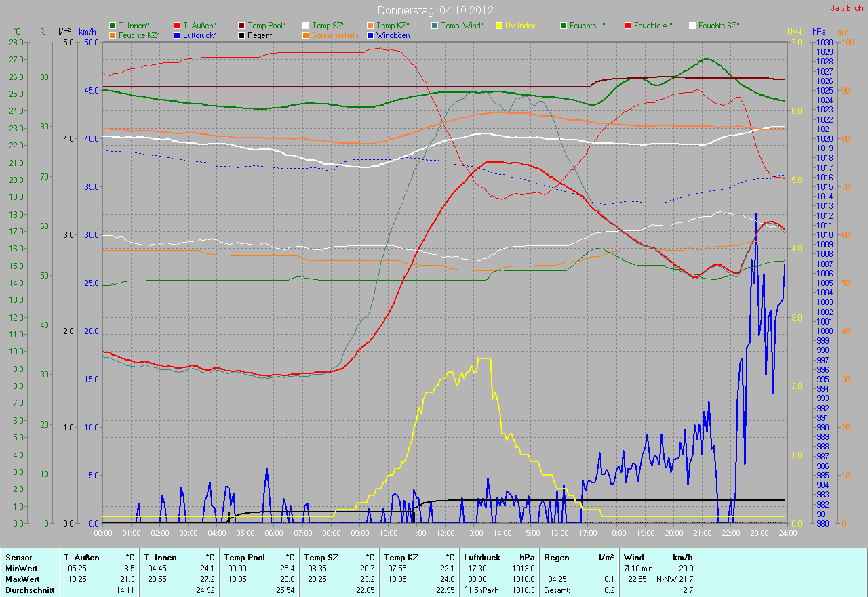Click the yellow UV Index legend swatch
868x597 pixels.
pyautogui.click(x=499, y=26)
